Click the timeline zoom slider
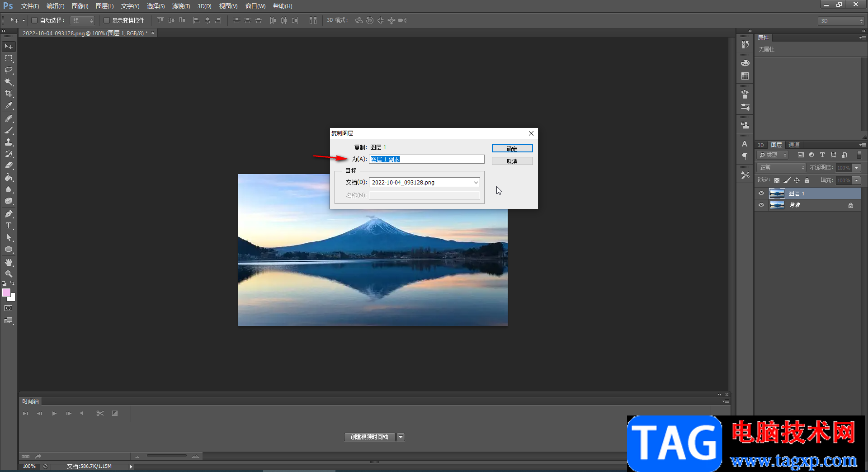This screenshot has width=868, height=472. point(167,456)
